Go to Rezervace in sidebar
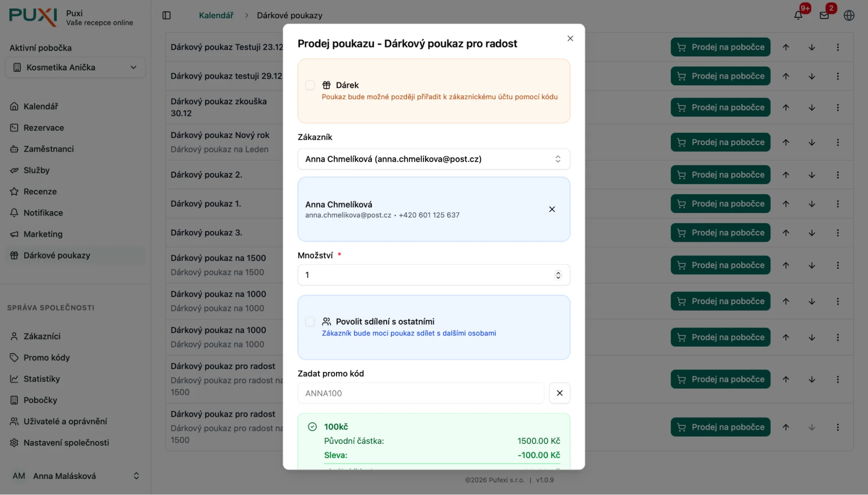Screen dimensions: 868x495 [43, 128]
